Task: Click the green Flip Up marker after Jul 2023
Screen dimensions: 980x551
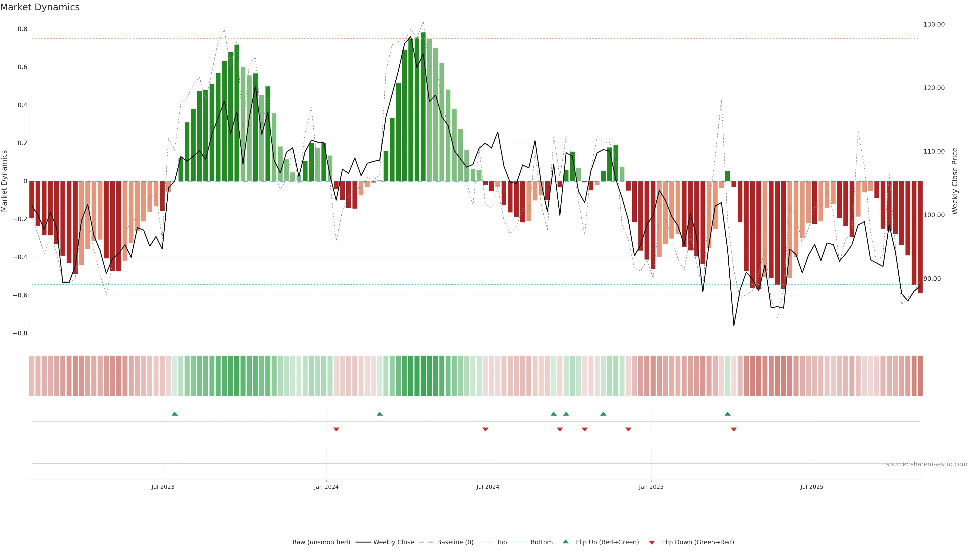Action: click(175, 414)
